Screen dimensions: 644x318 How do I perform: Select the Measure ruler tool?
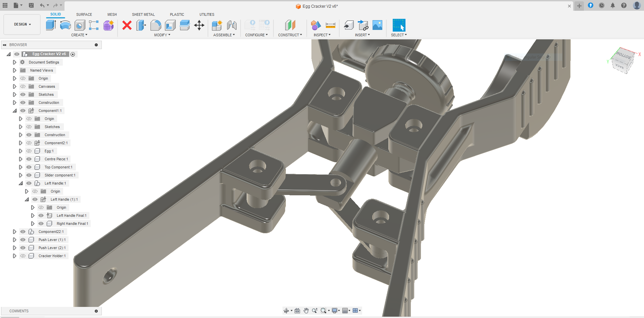click(331, 25)
